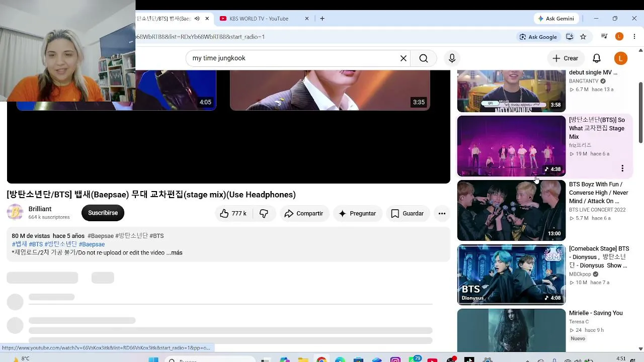644x362 pixels.
Task: Mute the BTS Baepsae tab audio
Action: tap(197, 19)
